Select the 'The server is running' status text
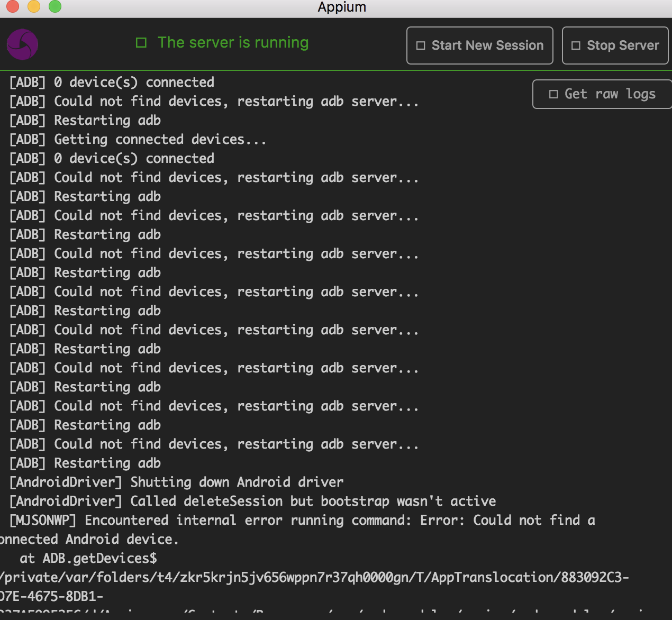This screenshot has width=672, height=620. tap(233, 42)
